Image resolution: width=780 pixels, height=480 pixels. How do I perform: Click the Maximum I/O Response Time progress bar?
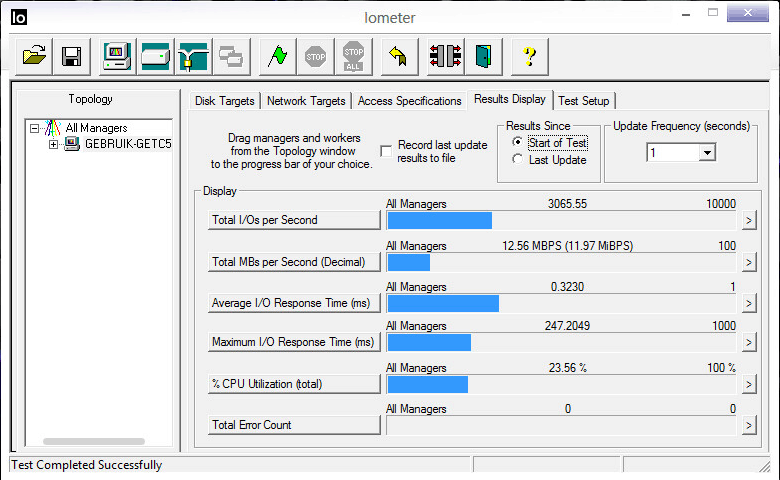click(x=561, y=343)
